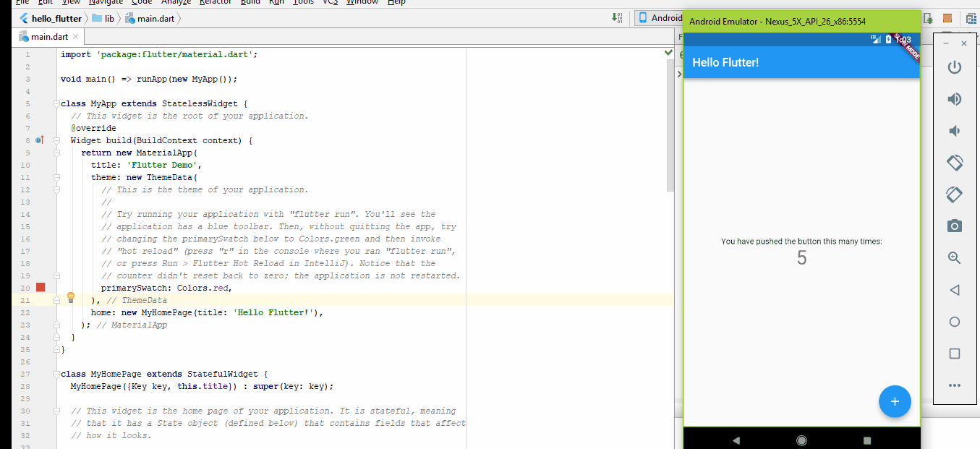Tap the Android home button at phone bottom
The width and height of the screenshot is (980, 449).
click(x=801, y=440)
